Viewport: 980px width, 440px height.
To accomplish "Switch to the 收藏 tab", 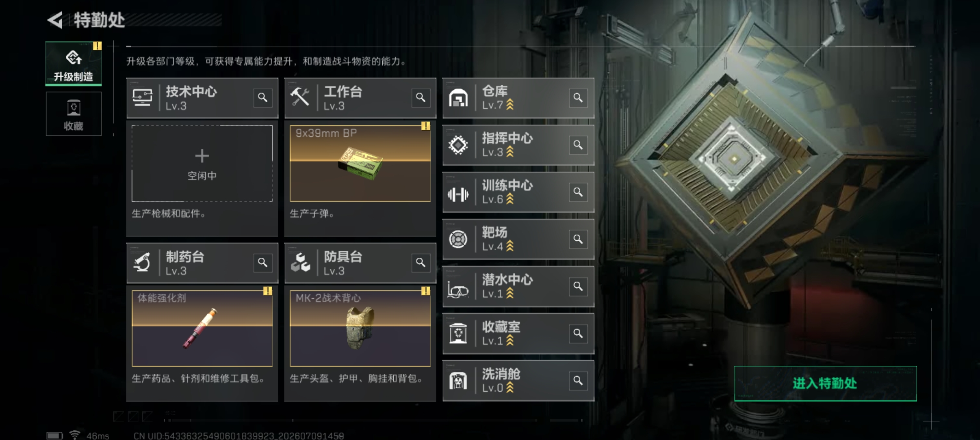I will click(x=74, y=114).
